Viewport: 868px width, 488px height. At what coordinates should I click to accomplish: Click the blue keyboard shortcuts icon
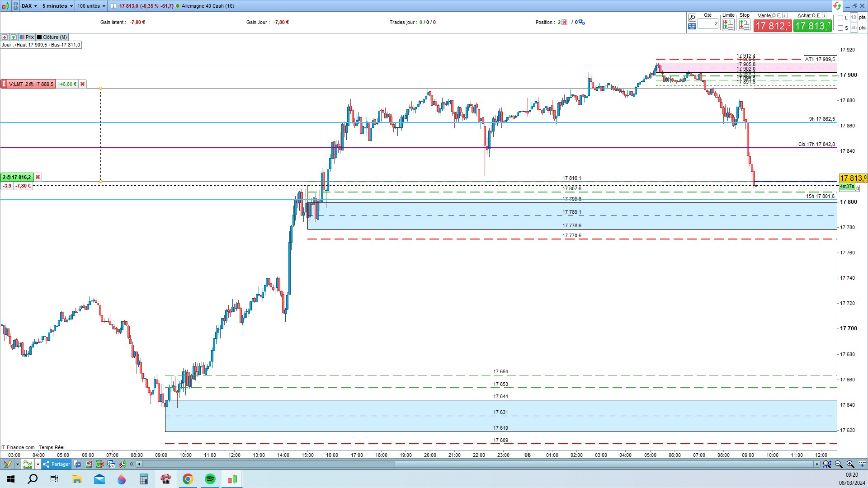point(692,27)
